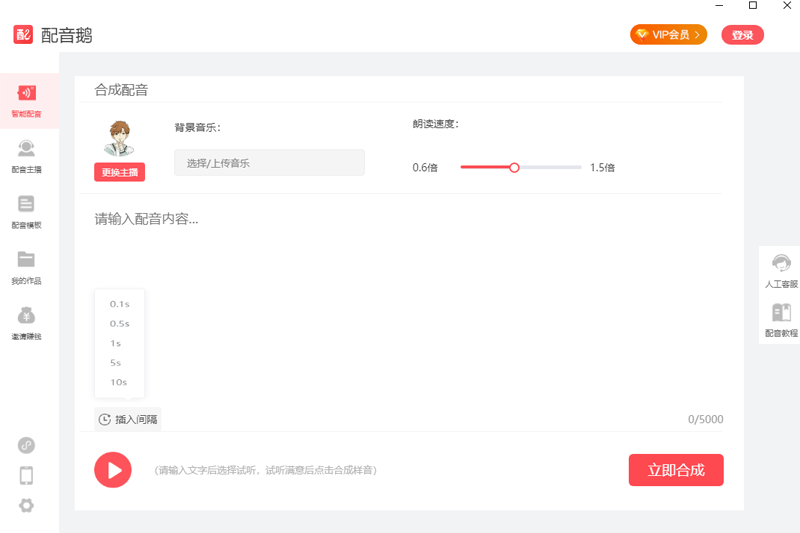Image resolution: width=800 pixels, height=533 pixels.
Task: Click the mobile phone icon in sidebar
Action: (27, 475)
